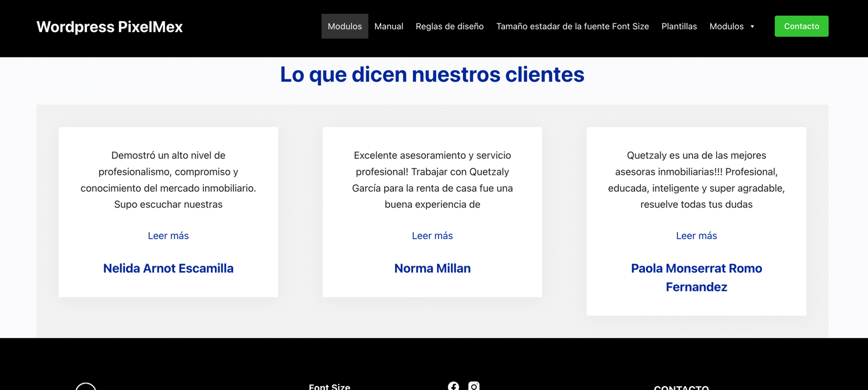
Task: Click the Paola Monserrat Romo Fernandez name
Action: (696, 278)
